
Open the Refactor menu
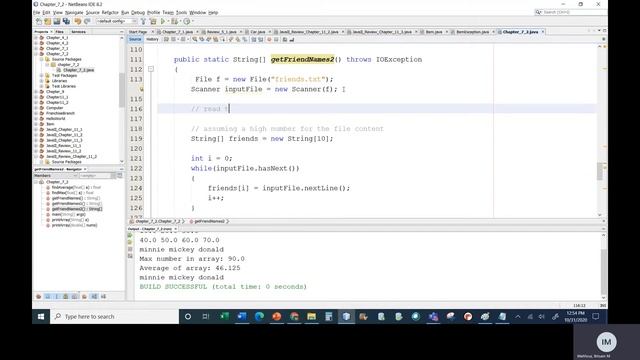click(x=110, y=13)
